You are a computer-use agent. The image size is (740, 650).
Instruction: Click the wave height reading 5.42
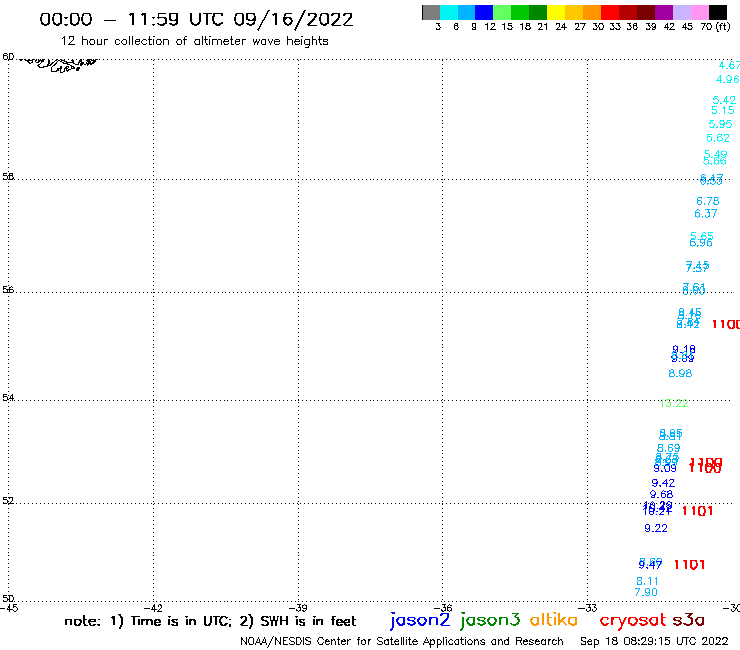[x=724, y=100]
